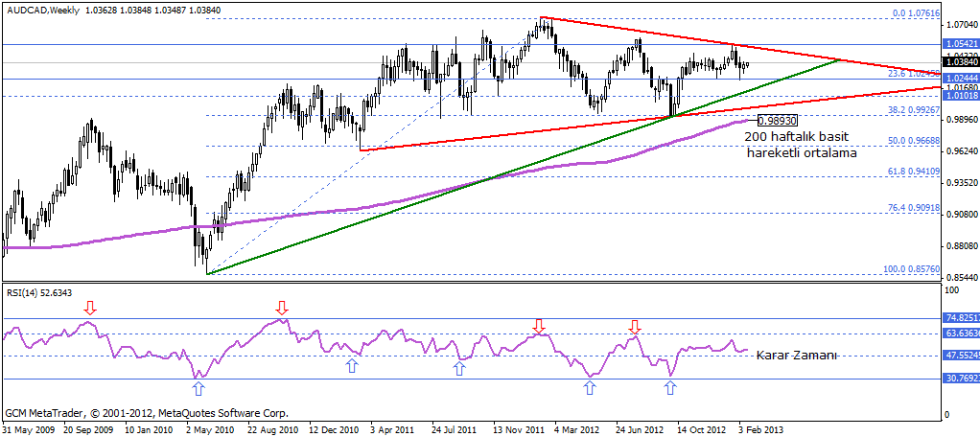
Task: Select the date label 4 Mar 2012
Action: click(x=577, y=430)
